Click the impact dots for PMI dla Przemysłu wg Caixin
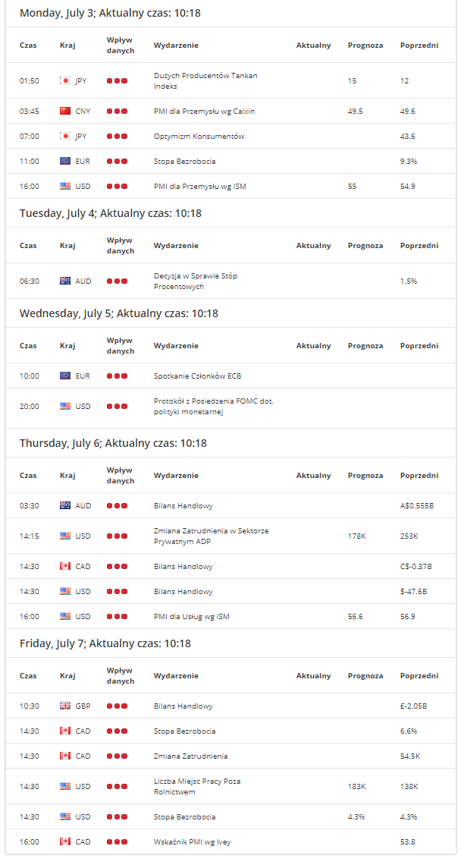The width and height of the screenshot is (464, 868). click(x=118, y=112)
